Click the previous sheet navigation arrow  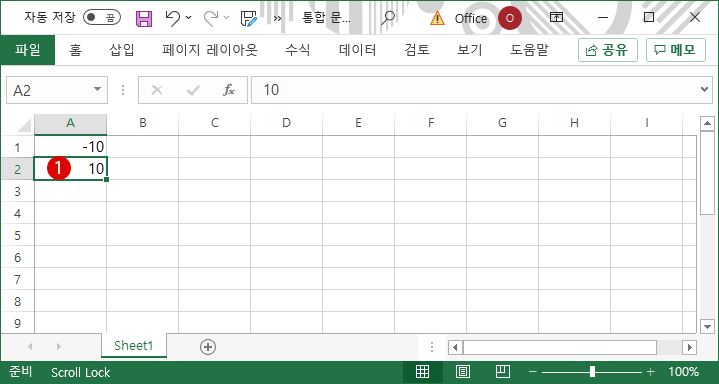coord(30,346)
